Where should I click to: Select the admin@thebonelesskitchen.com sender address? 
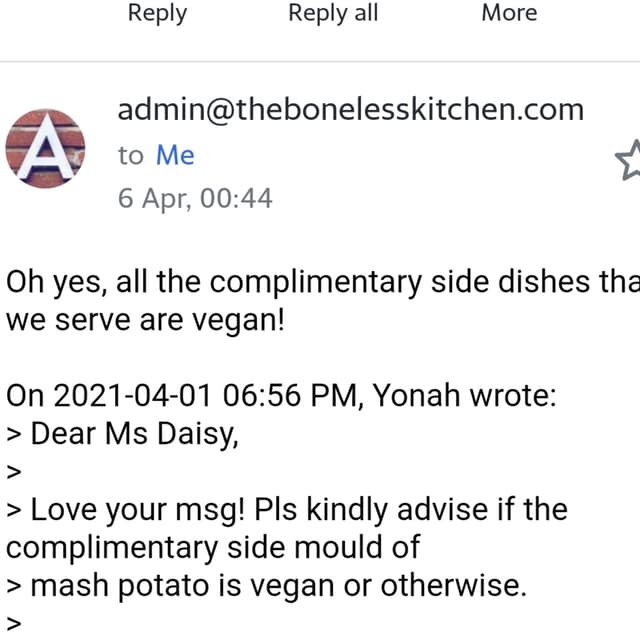tap(351, 110)
